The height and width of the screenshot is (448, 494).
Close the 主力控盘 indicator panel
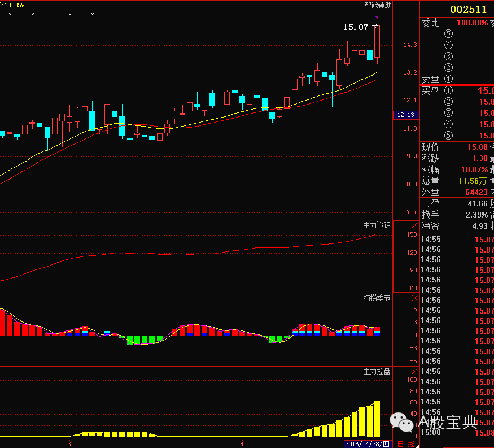click(414, 372)
